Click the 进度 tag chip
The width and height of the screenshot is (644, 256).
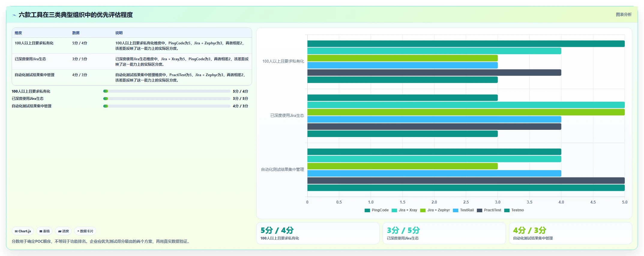[x=63, y=231]
